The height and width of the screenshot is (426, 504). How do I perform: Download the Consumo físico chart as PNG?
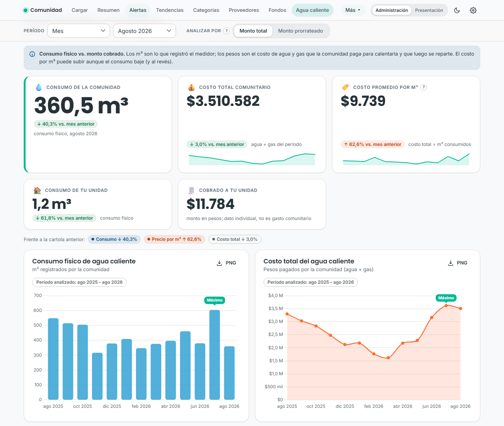[226, 263]
